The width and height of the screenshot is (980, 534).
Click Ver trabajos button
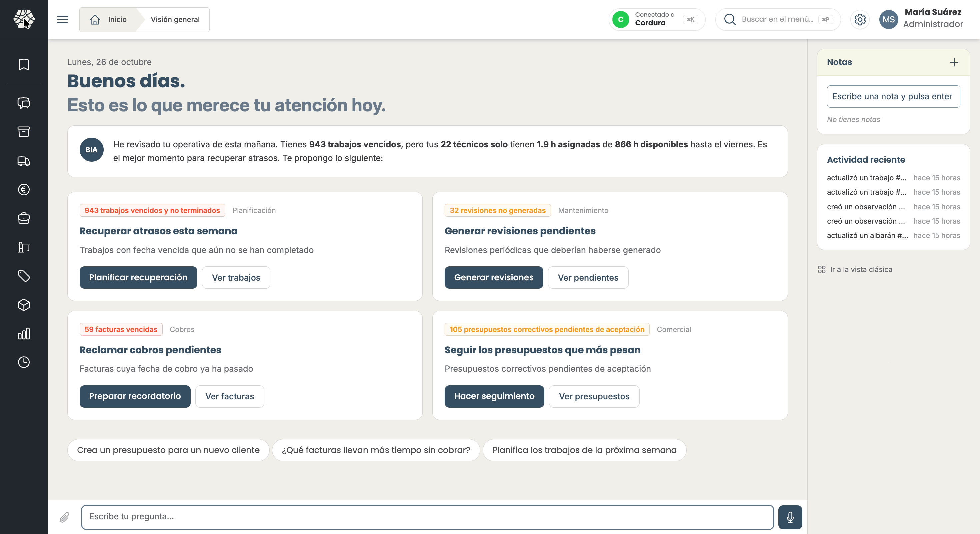(x=236, y=277)
